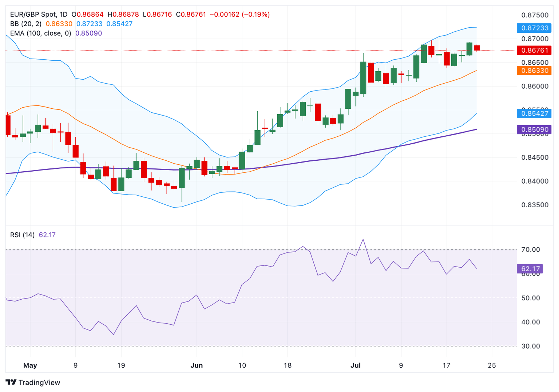Click the 0.83500 price scale label
This screenshot has width=559, height=392.
(x=535, y=205)
